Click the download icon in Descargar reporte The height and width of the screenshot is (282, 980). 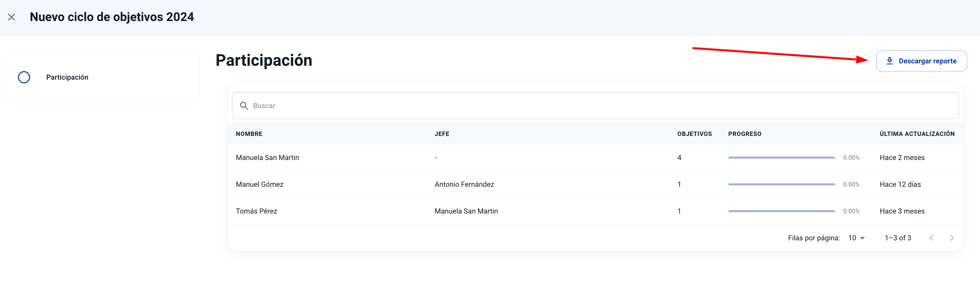889,61
